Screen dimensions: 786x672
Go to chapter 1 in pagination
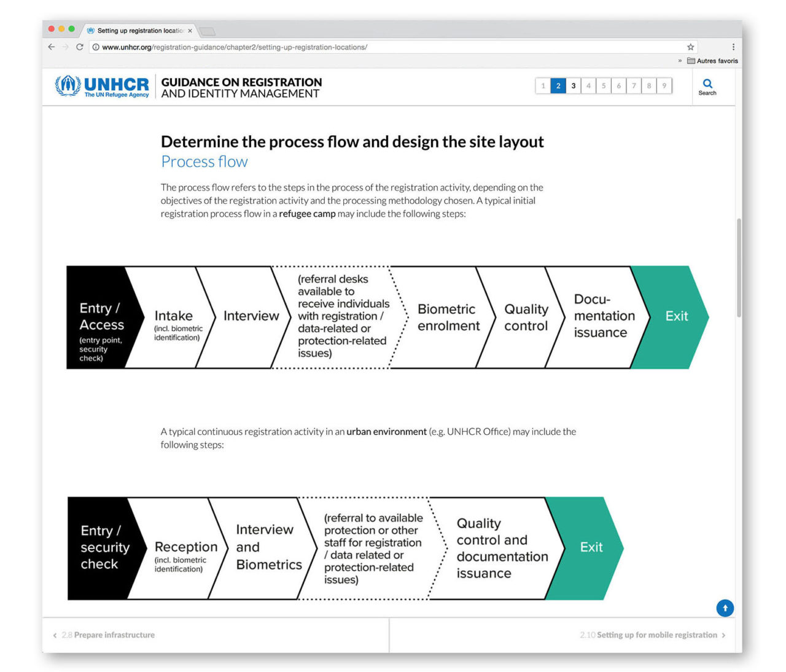(543, 86)
